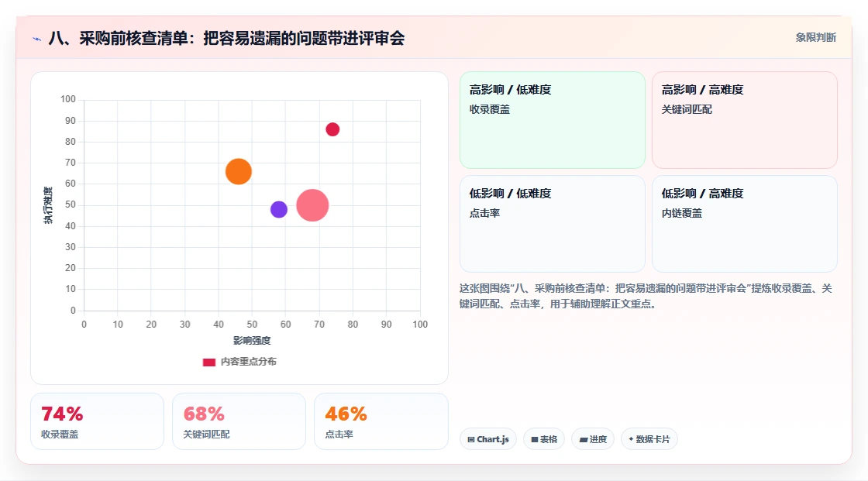The width and height of the screenshot is (868, 481).
Task: Click 内链覆盖 text in quadrant card
Action: (x=682, y=213)
